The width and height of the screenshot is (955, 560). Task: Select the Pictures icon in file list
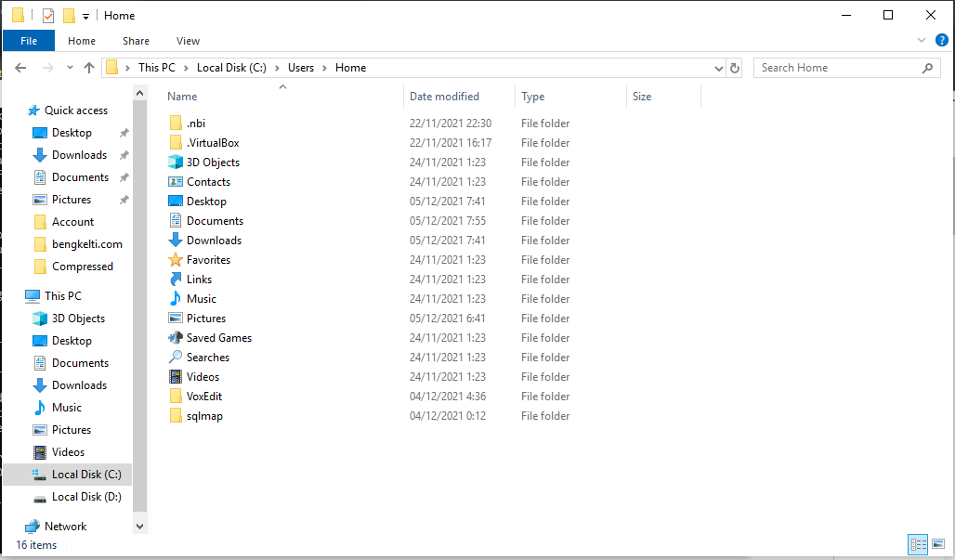coord(176,318)
